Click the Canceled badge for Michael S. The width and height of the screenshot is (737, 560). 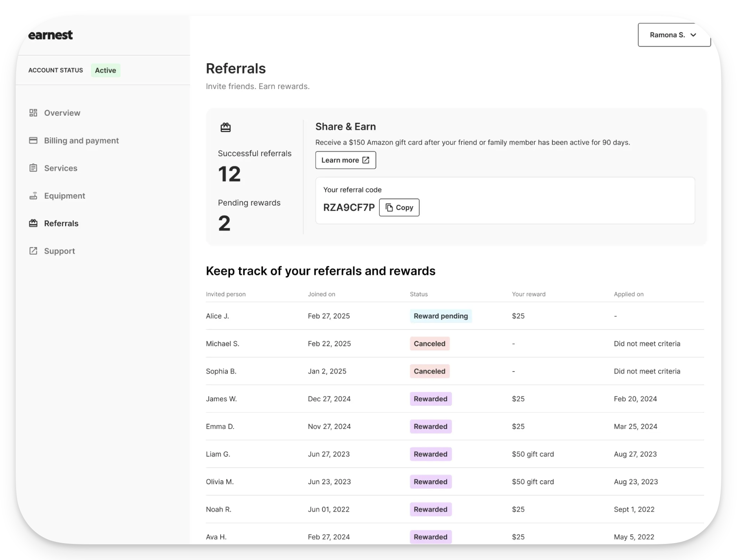[x=430, y=344]
